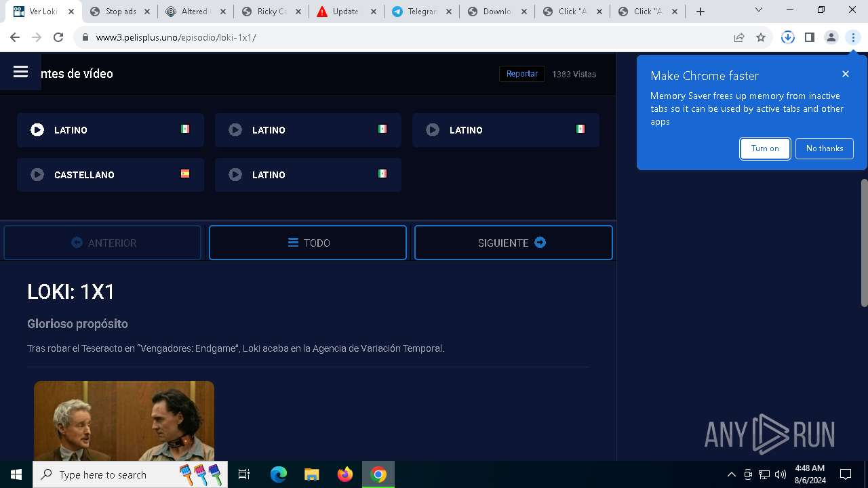Click the 1383 Vistas view count
The width and height of the screenshot is (868, 488).
point(574,74)
